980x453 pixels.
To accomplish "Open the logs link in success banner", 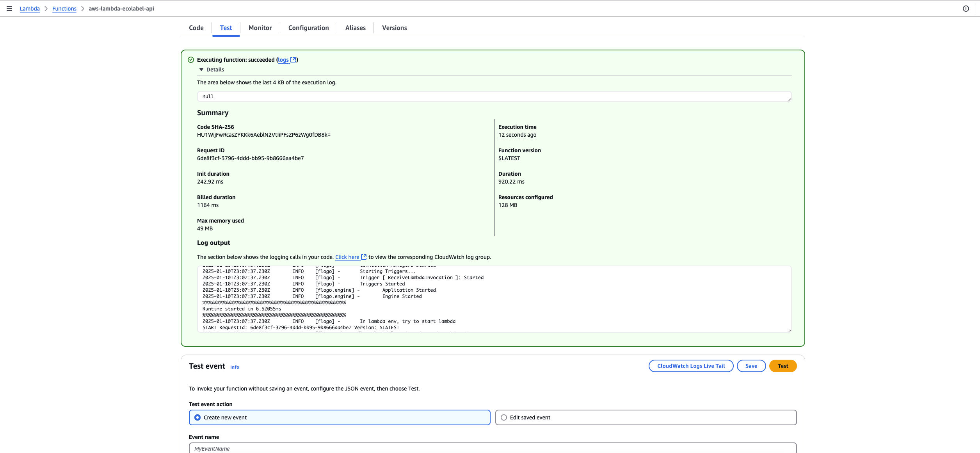I will 283,60.
